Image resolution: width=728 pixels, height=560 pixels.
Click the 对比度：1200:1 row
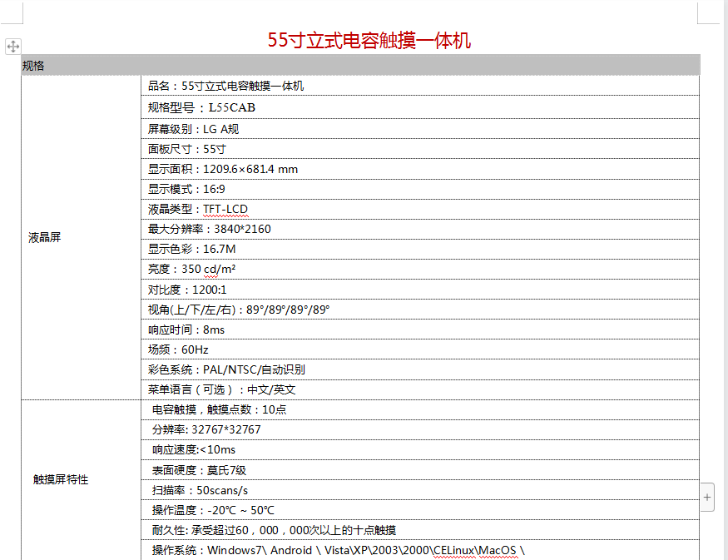(x=420, y=290)
